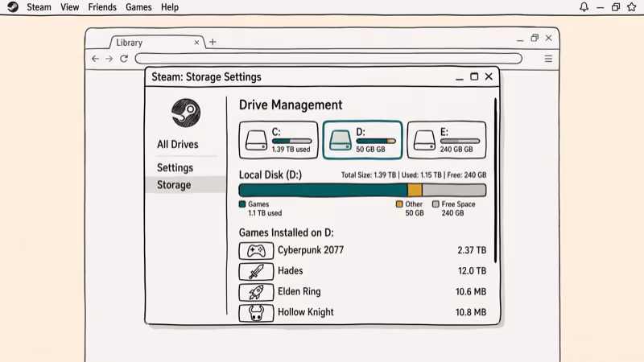The height and width of the screenshot is (362, 644).
Task: Click the 12.0 TB size value
Action: (472, 270)
